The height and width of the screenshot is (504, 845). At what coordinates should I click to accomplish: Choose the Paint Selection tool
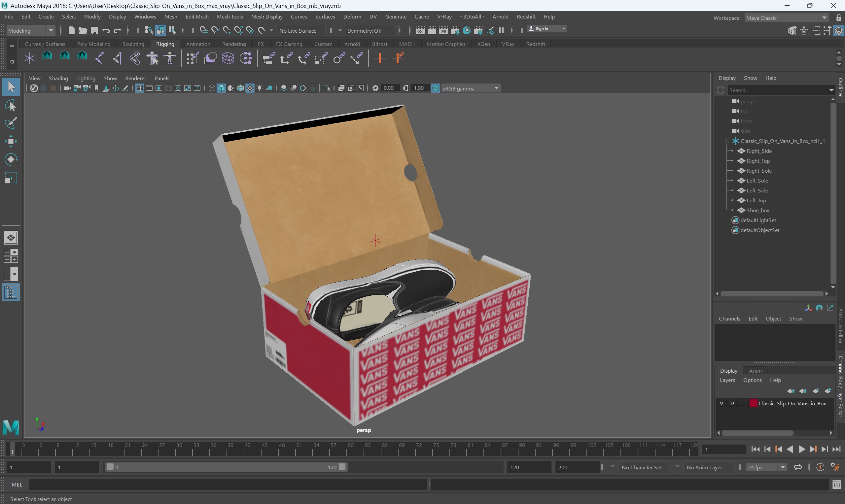point(11,123)
